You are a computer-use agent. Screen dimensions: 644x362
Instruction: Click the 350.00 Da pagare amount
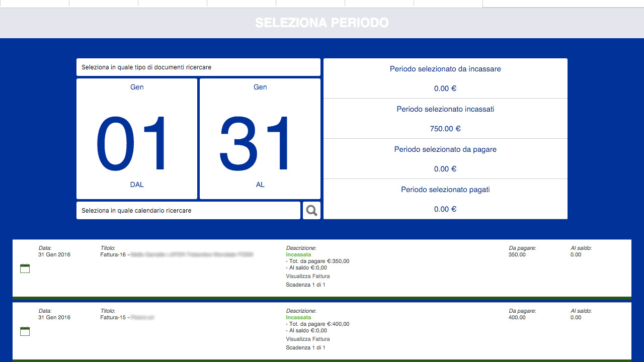pyautogui.click(x=517, y=255)
